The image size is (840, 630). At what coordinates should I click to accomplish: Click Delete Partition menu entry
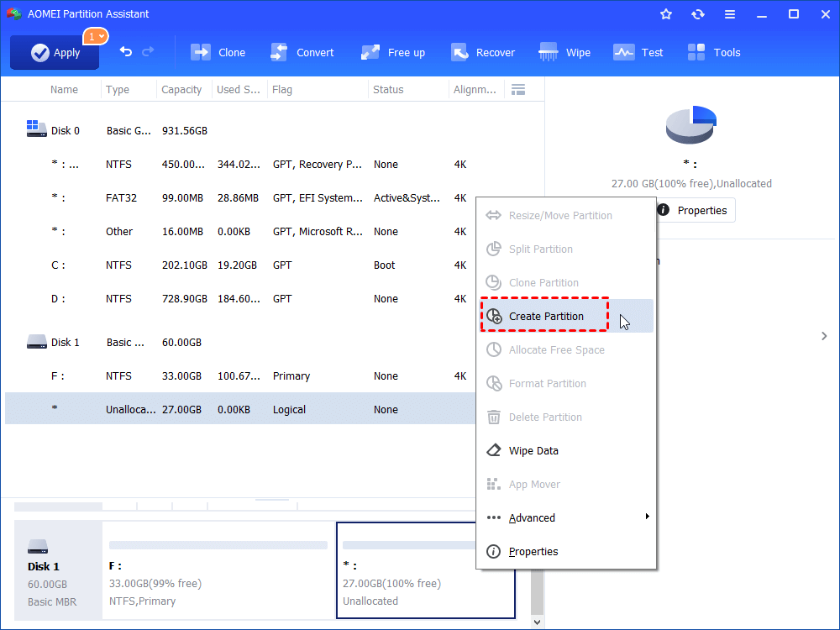pyautogui.click(x=566, y=417)
